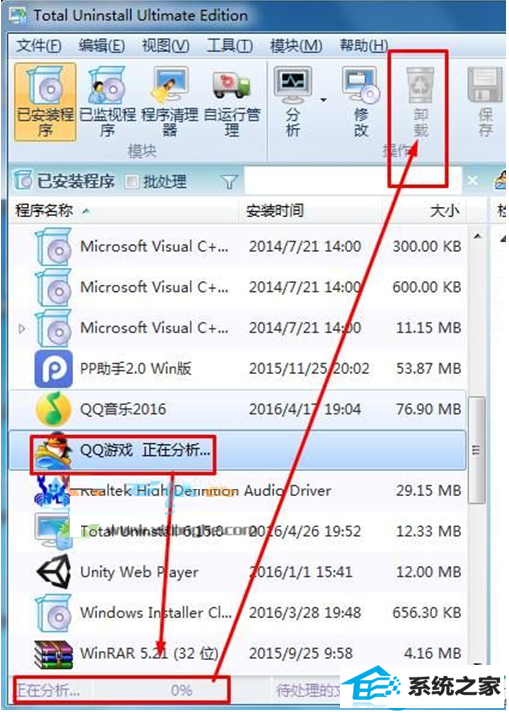Click the scroll up arrow in program list
This screenshot has height=713, width=509.
pyautogui.click(x=477, y=236)
